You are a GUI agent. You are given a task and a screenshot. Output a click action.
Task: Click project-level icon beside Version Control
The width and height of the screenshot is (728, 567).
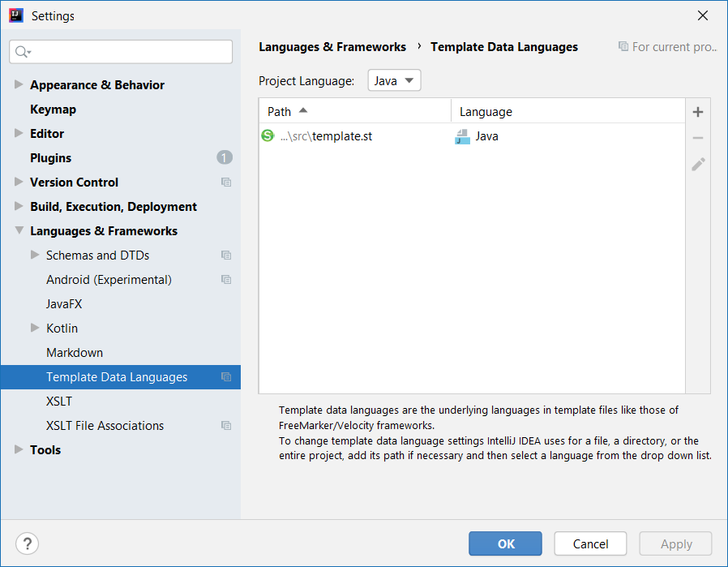[226, 182]
